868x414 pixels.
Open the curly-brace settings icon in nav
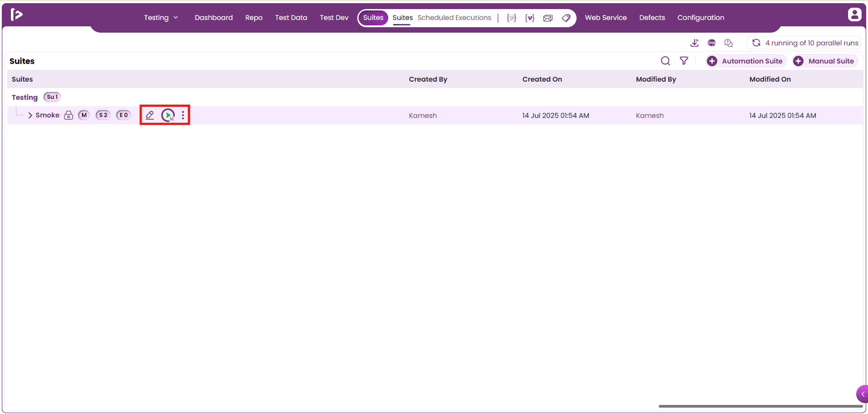click(512, 18)
